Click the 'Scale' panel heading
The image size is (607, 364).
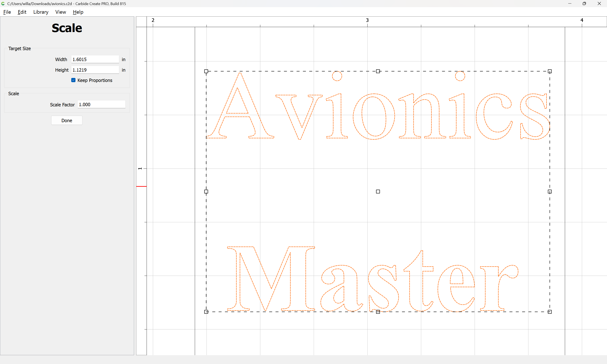[67, 28]
